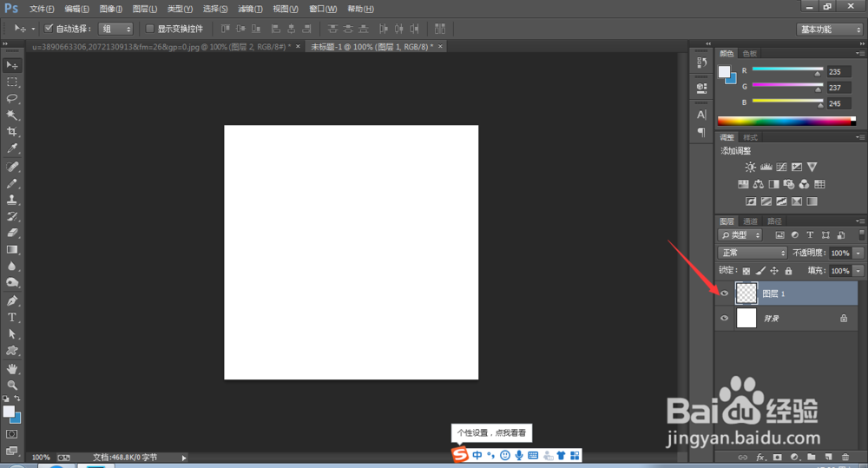Viewport: 868px width, 468px height.
Task: Open tool preset picker arrow
Action: (x=33, y=29)
